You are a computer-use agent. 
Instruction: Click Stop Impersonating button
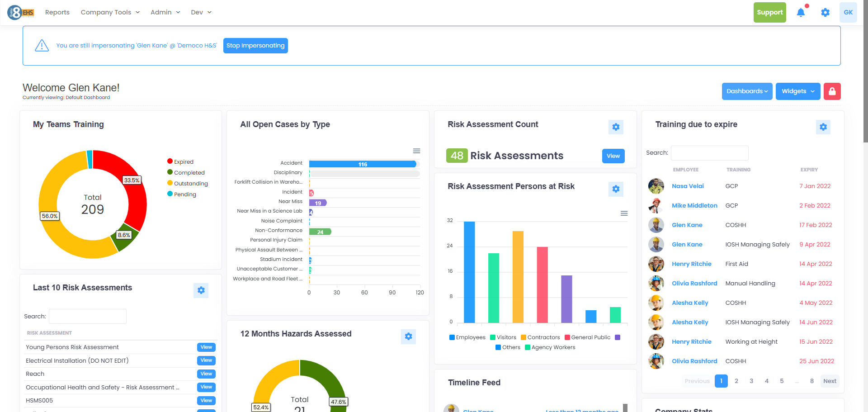255,46
